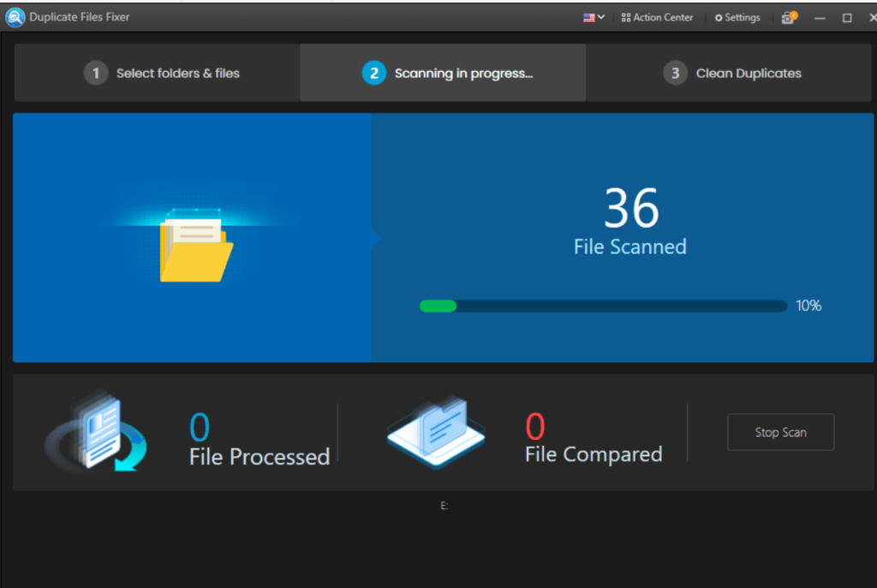Click the 10% progress label
This screenshot has width=877, height=588.
click(x=808, y=306)
